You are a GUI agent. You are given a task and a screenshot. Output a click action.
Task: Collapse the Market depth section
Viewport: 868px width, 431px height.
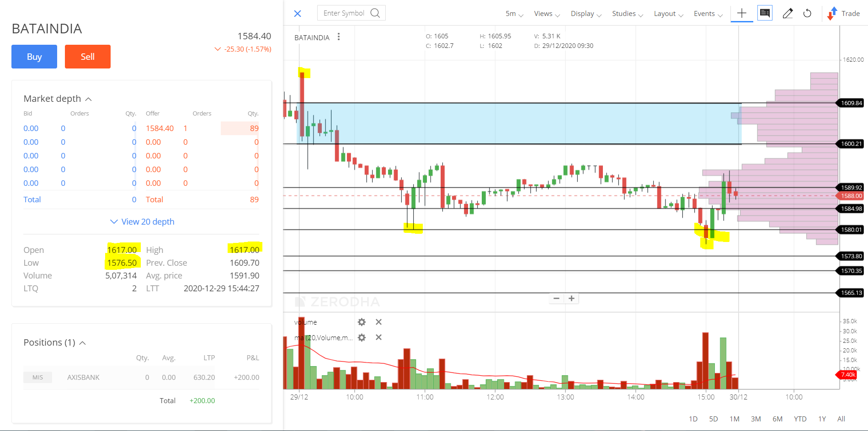(x=89, y=99)
